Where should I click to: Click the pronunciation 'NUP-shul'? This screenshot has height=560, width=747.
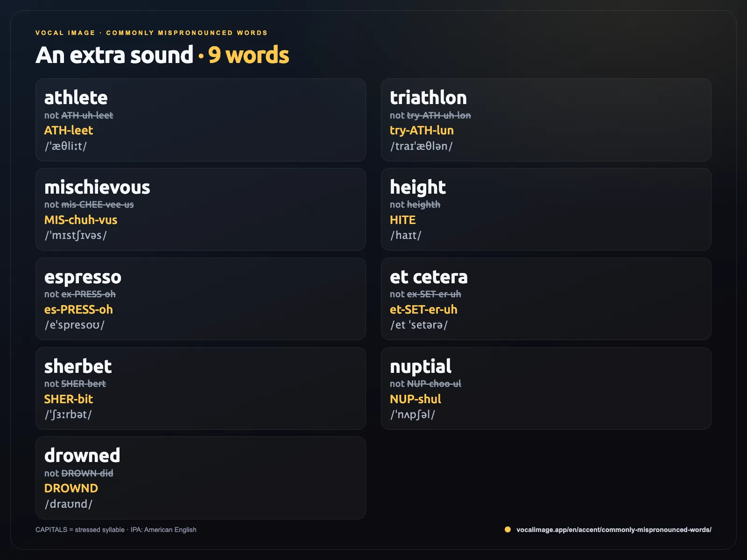coord(416,399)
